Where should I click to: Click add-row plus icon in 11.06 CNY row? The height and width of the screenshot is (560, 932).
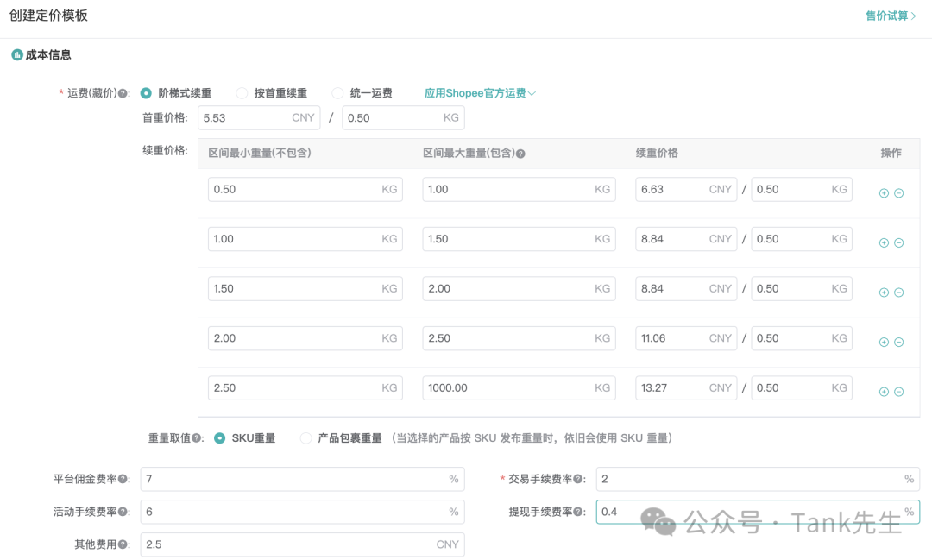(884, 342)
